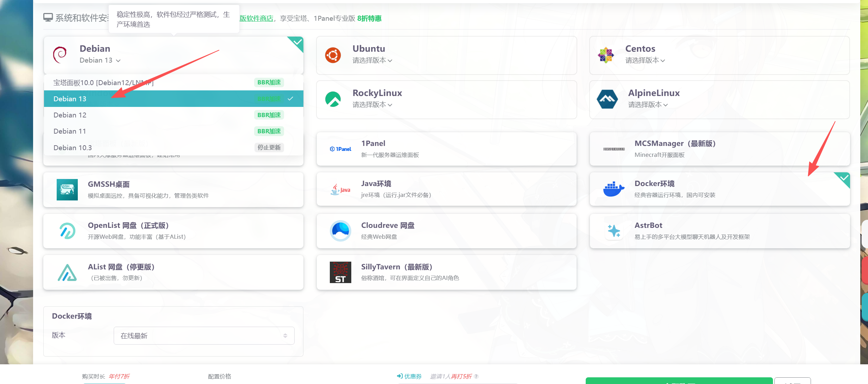Choose Debian 11 from the version list
The image size is (868, 384).
70,131
